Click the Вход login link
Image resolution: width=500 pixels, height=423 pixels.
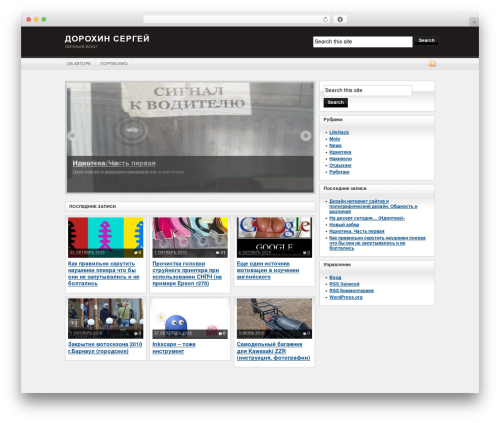335,277
